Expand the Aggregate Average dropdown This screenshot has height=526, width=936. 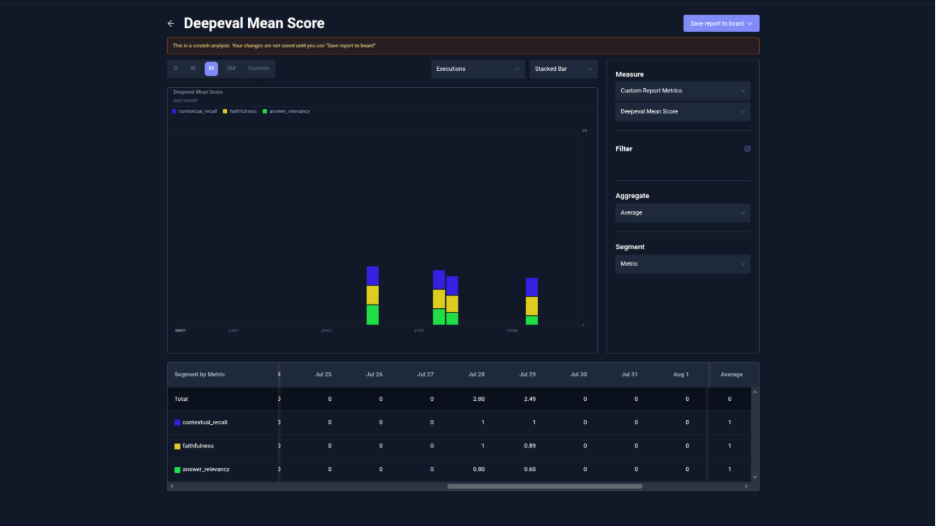click(x=682, y=213)
